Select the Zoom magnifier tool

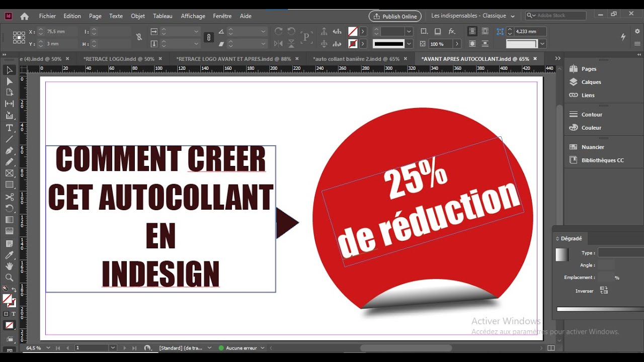point(9,278)
